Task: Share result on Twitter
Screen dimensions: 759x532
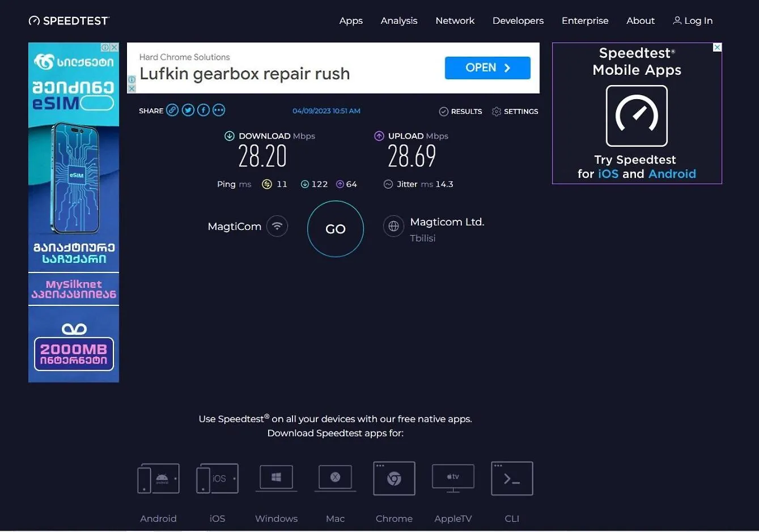Action: pos(188,110)
